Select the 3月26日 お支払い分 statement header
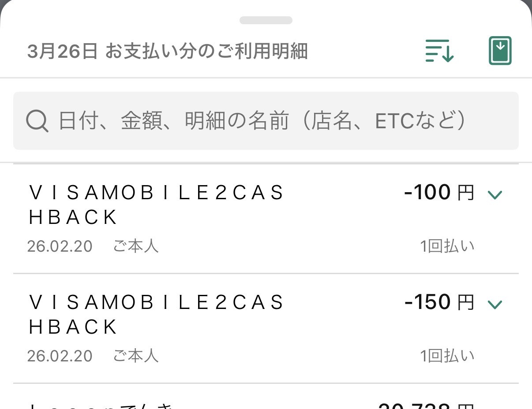This screenshot has height=409, width=532. coord(167,52)
